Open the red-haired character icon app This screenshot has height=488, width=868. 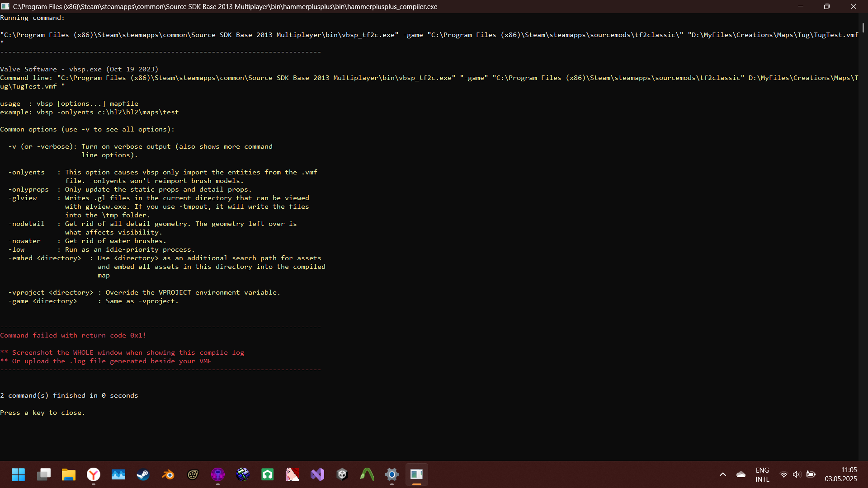[x=292, y=474]
